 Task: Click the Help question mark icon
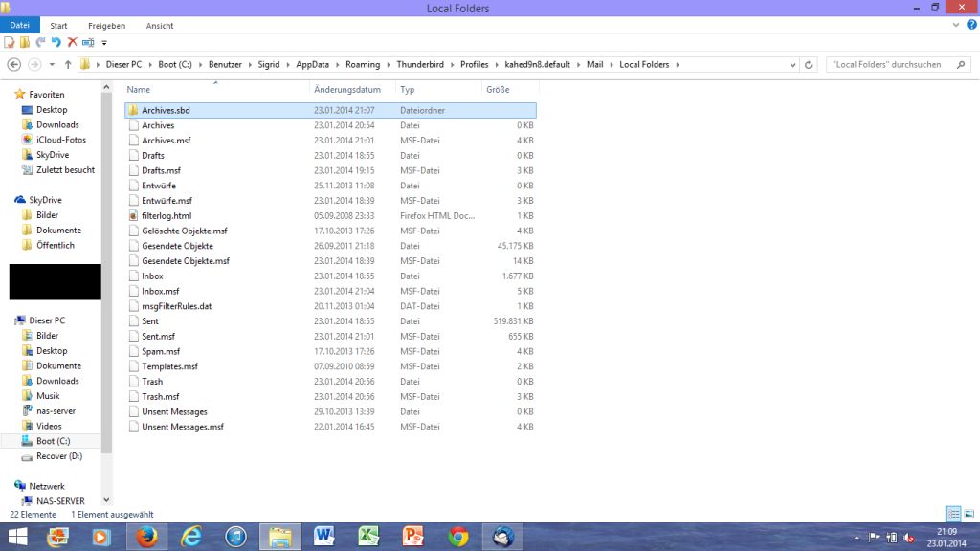(x=971, y=26)
